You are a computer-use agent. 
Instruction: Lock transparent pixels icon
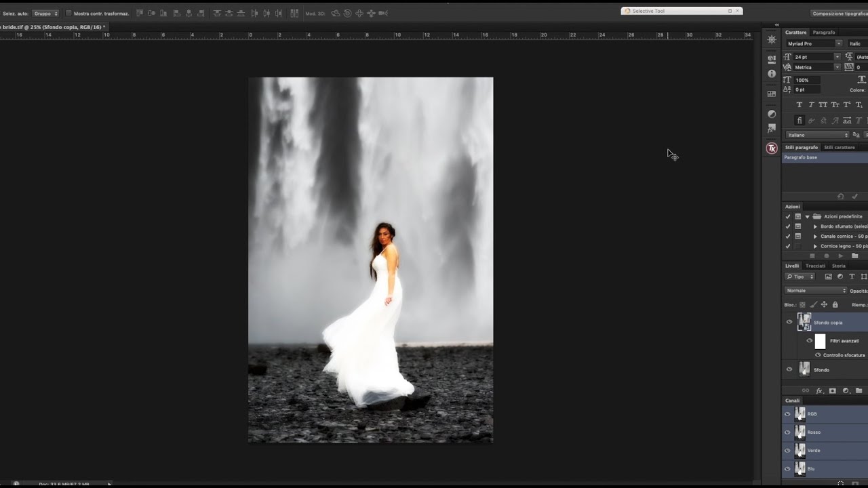pos(803,304)
